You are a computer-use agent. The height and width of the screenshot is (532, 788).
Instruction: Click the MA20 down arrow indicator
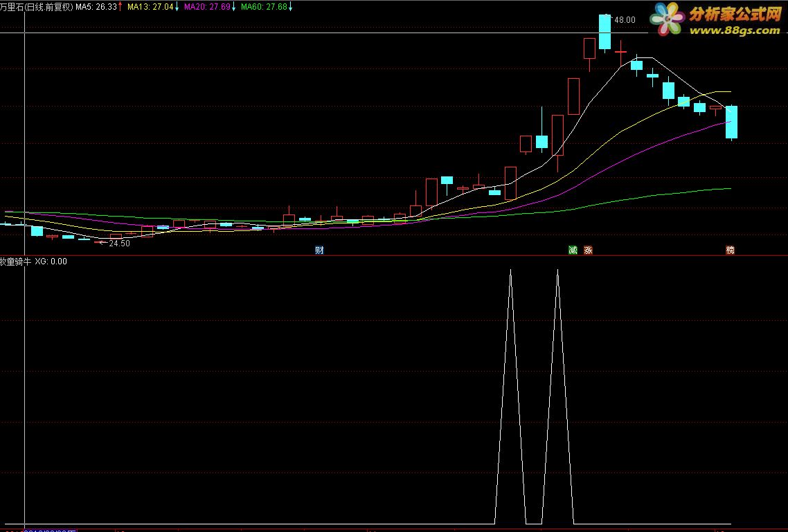coord(233,7)
